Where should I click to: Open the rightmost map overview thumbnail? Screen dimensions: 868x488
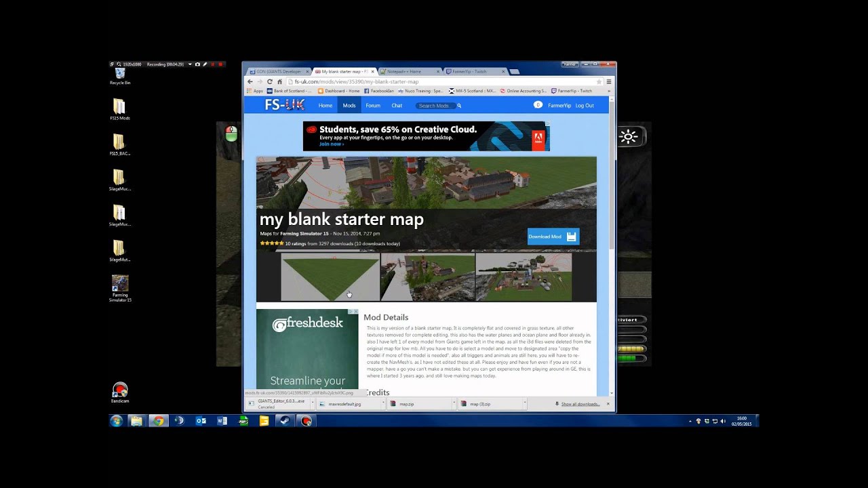[524, 277]
